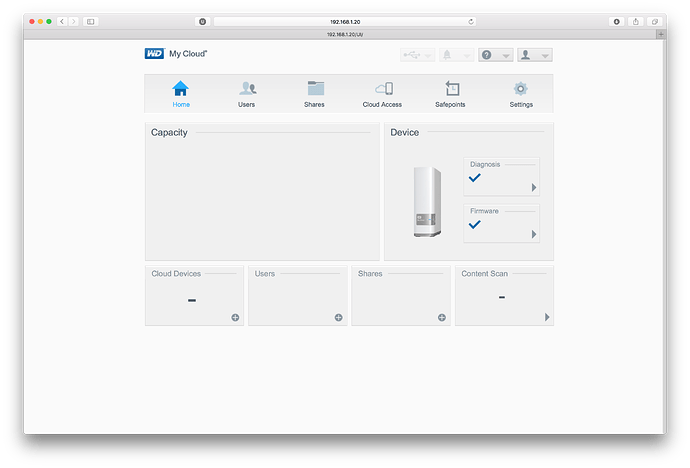This screenshot has height=468, width=690.
Task: Click the privacy shield extension icon
Action: 202,21
